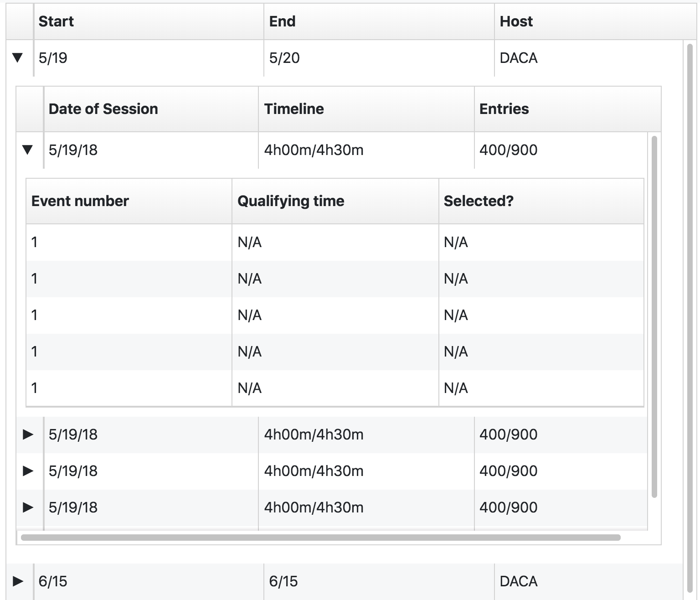Expand the first collapsed 5/19/18 session row
The image size is (700, 600).
pos(28,434)
